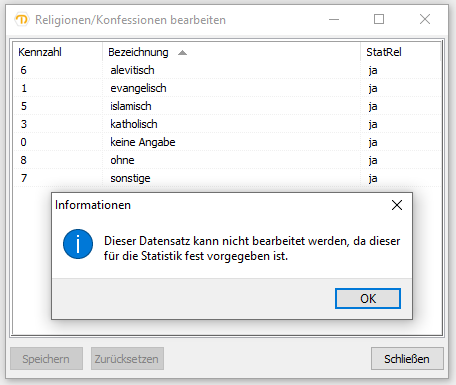Click the sort arrow next to Bezeichnung
The height and width of the screenshot is (385, 456).
(182, 53)
